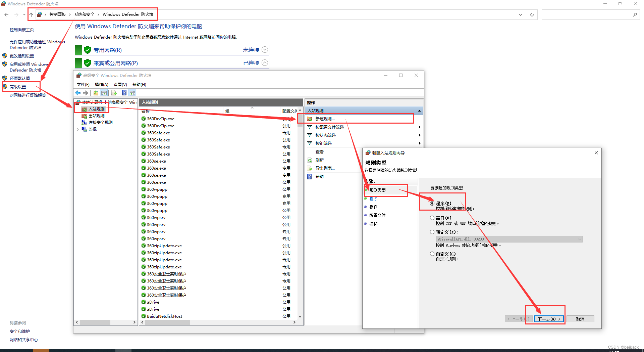The height and width of the screenshot is (352, 644).
Task: Select the Profile (配置文件) wizard step
Action: click(x=377, y=215)
